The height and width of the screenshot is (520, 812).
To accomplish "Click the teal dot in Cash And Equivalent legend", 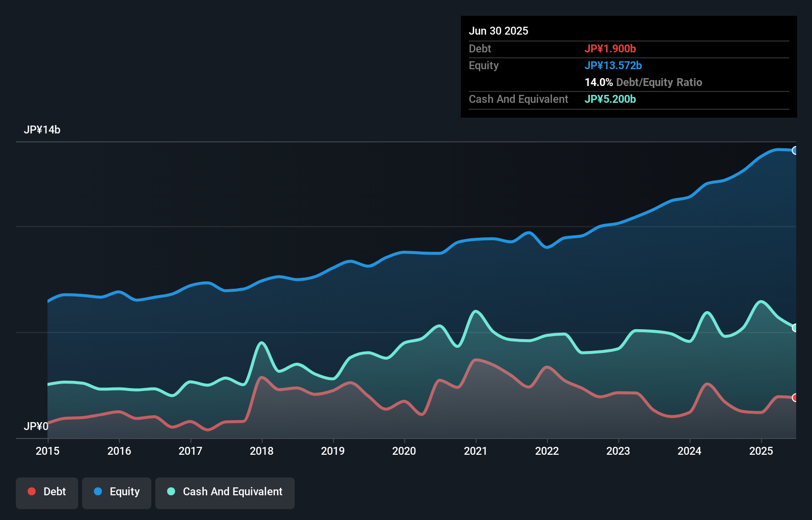I will [171, 491].
